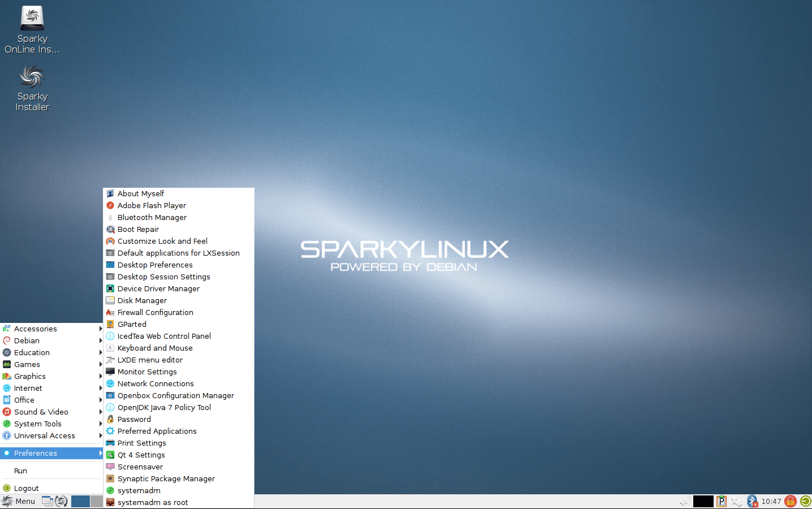The height and width of the screenshot is (509, 812).
Task: Choose Run from the main menu
Action: 51,471
